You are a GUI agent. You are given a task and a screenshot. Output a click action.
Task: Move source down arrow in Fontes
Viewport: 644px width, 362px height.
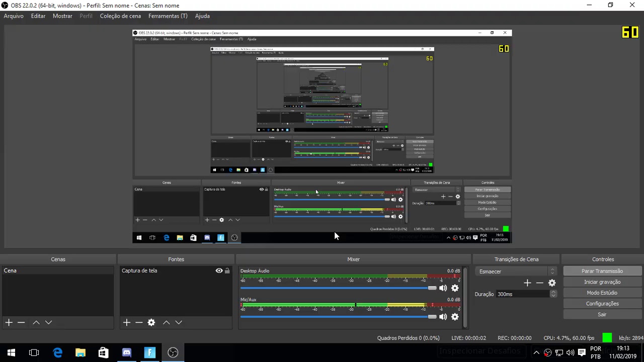click(x=179, y=322)
